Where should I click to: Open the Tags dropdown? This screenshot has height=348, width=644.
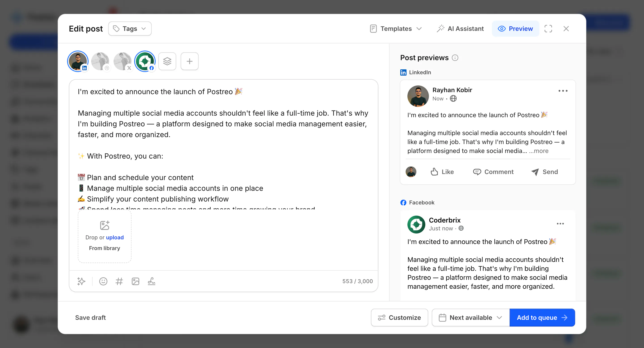pos(129,29)
